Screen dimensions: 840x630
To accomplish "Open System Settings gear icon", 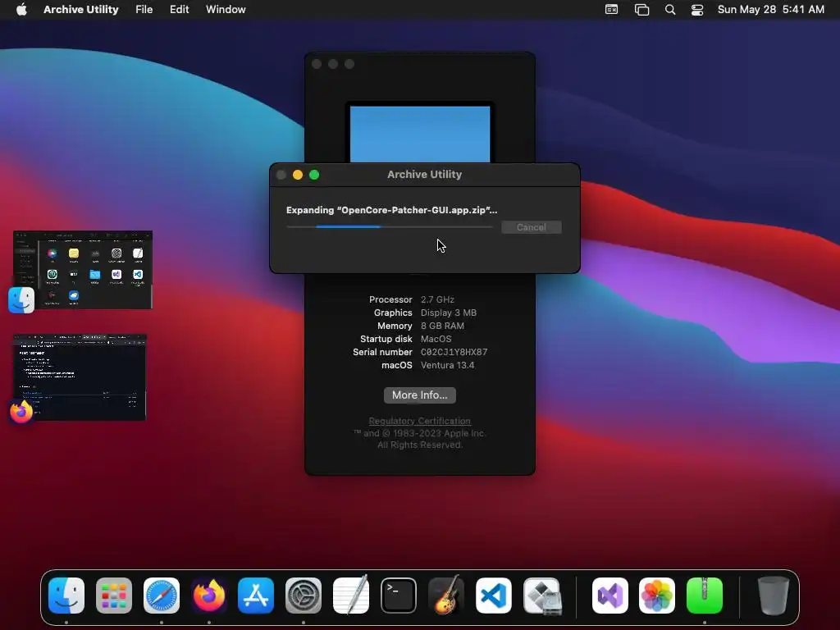I will (304, 596).
